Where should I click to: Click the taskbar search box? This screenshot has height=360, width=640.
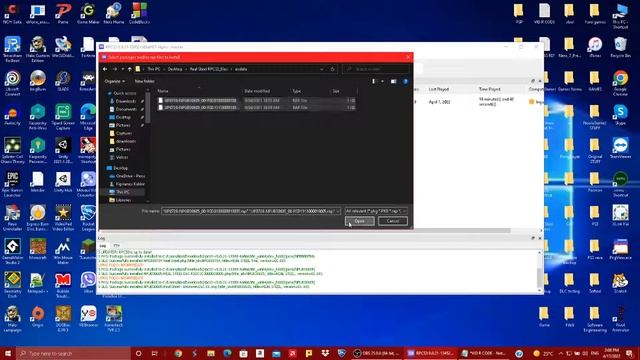point(73,353)
